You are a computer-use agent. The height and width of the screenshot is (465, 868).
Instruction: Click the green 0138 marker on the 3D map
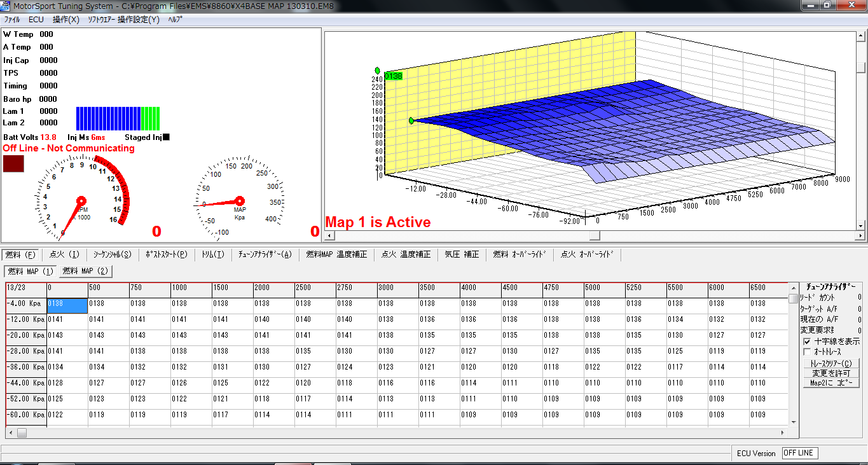[x=394, y=76]
